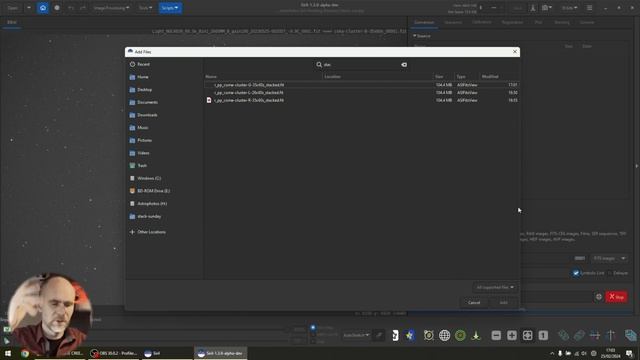Clear the search field in Add Files dialog

tap(404, 64)
